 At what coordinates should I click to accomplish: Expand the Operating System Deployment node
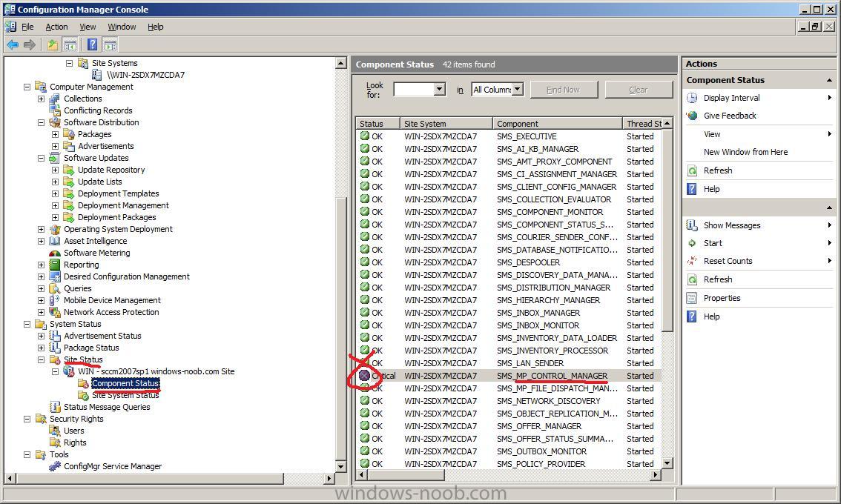(41, 229)
